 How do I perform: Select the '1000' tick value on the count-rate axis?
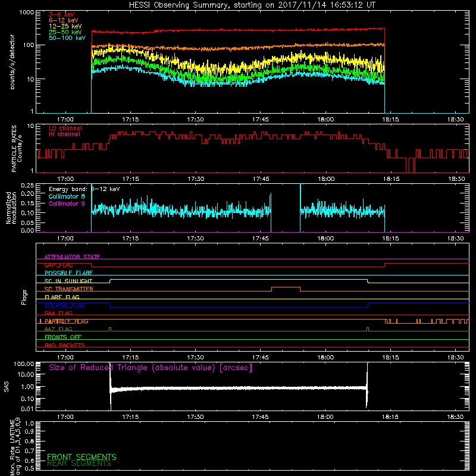(26, 12)
